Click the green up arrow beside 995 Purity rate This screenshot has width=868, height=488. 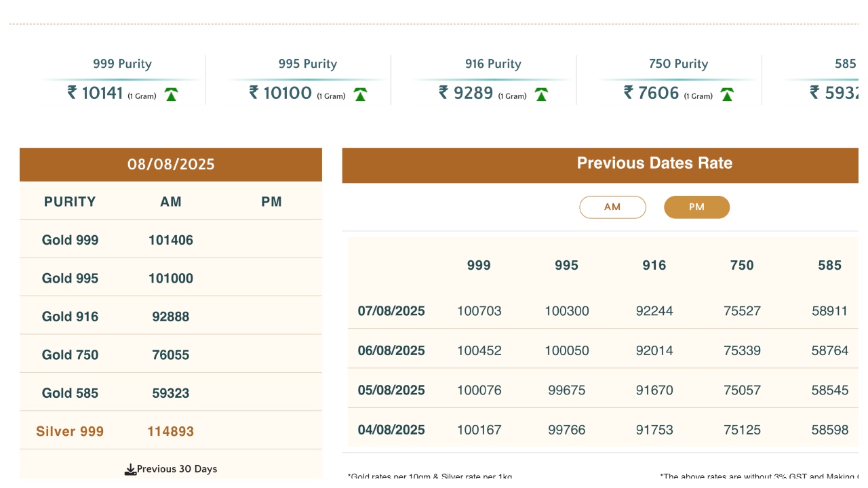[x=360, y=95]
